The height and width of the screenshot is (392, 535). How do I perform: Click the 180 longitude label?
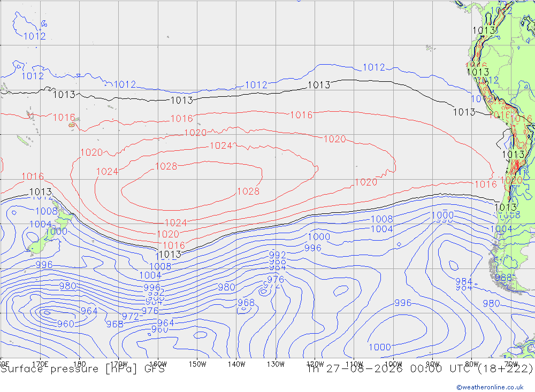[x=80, y=364]
